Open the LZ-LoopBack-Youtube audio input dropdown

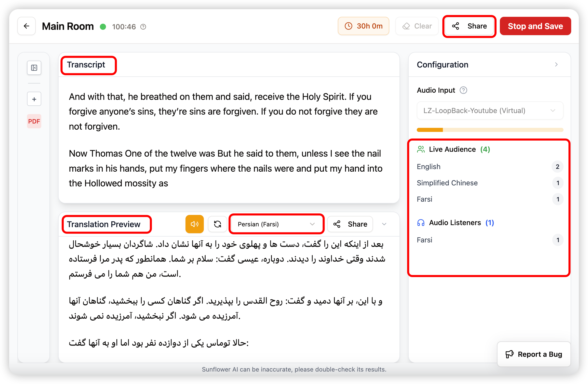[490, 111]
